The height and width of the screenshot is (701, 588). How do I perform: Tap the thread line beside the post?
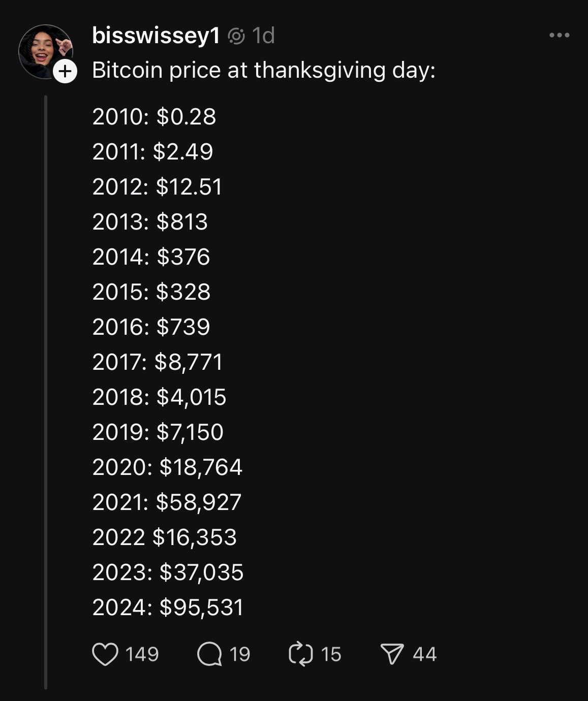(46, 392)
